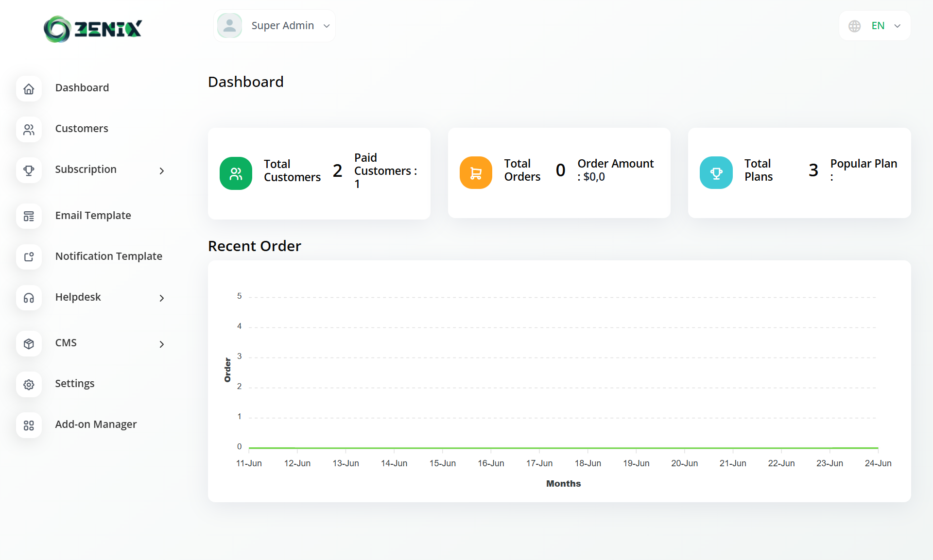The width and height of the screenshot is (933, 560).
Task: Click the Recent Order heading
Action: click(255, 246)
